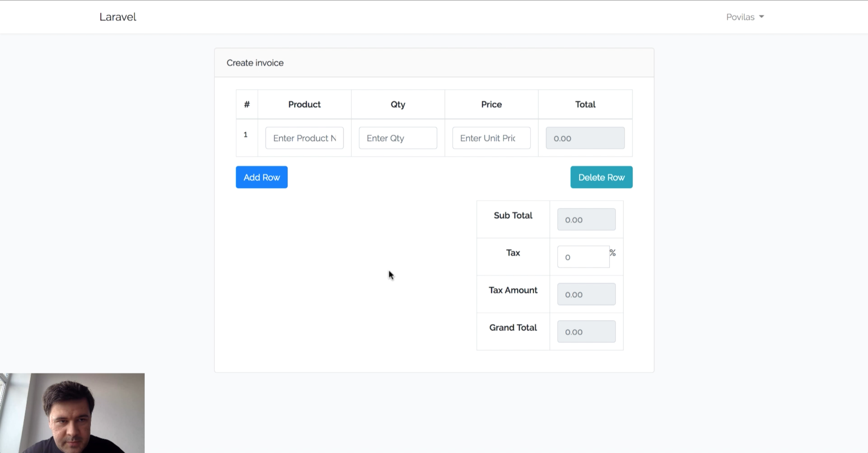Click the Create Invoice panel header

(x=255, y=63)
